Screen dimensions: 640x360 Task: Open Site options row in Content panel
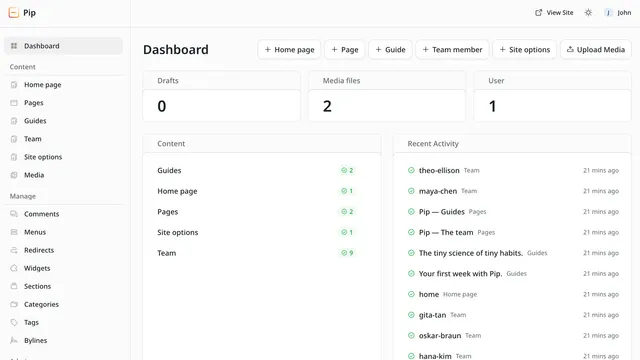pyautogui.click(x=256, y=232)
